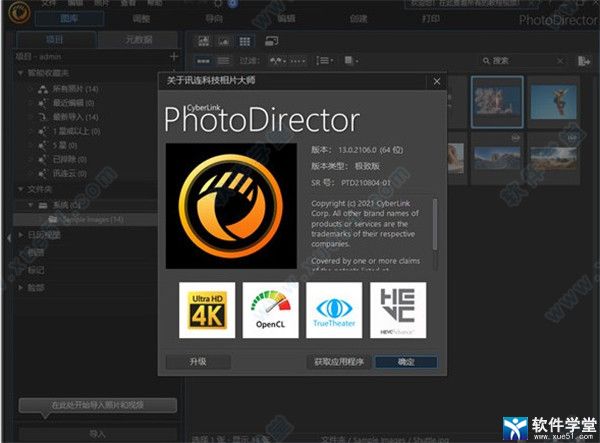This screenshot has height=443, width=600.
Task: Close the About PhotoDirector dialog
Action: click(437, 81)
